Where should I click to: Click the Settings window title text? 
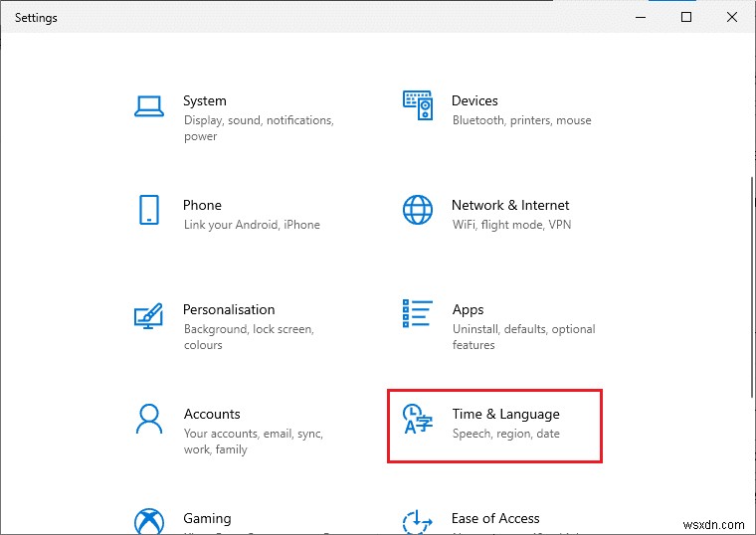36,18
